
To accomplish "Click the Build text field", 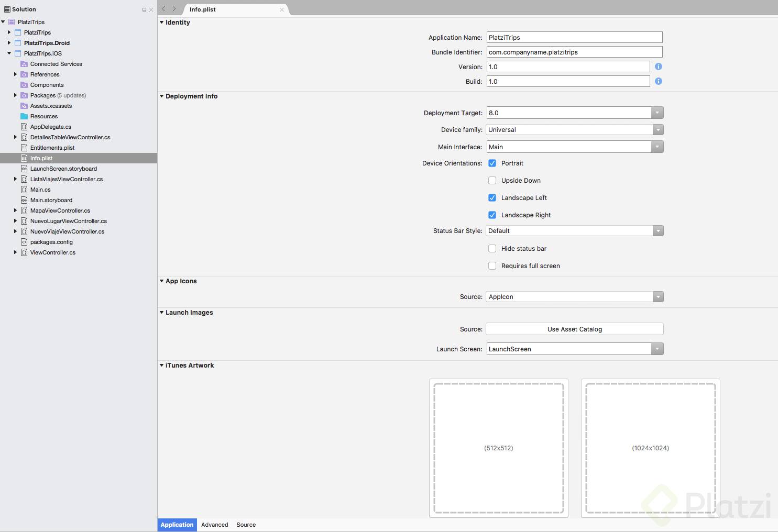I will pos(568,82).
